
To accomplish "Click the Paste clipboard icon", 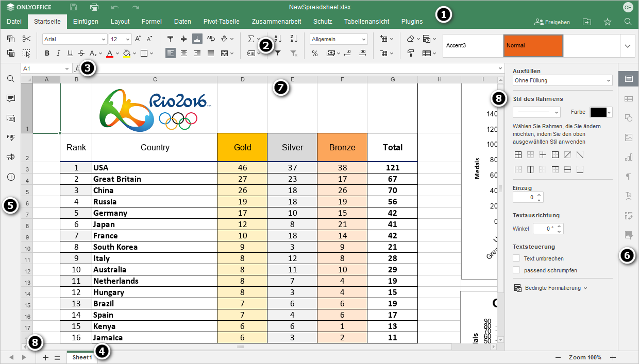I will [11, 53].
